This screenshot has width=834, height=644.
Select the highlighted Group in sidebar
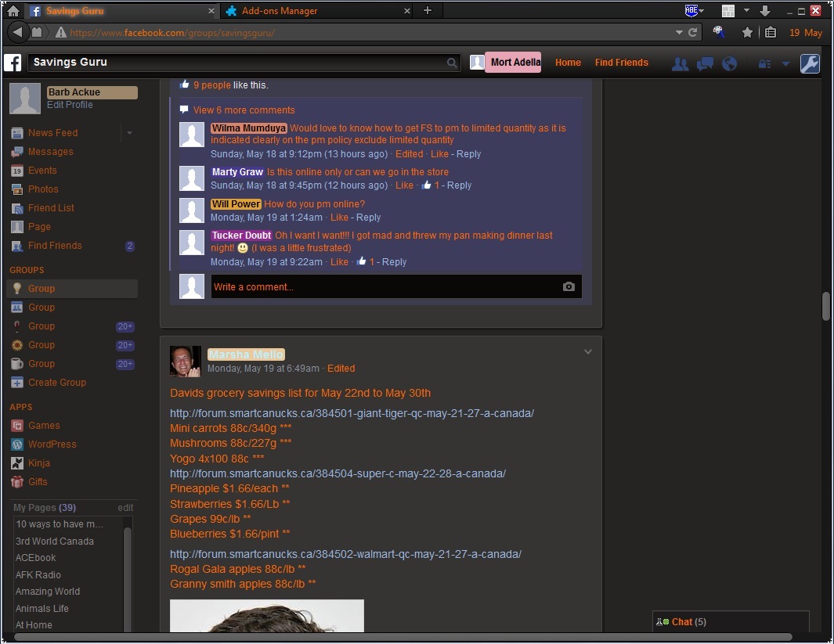(x=72, y=289)
